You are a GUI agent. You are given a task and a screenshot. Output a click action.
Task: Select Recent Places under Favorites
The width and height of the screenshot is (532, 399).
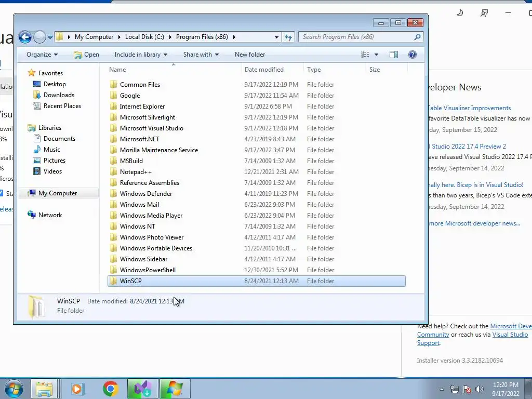pyautogui.click(x=62, y=106)
